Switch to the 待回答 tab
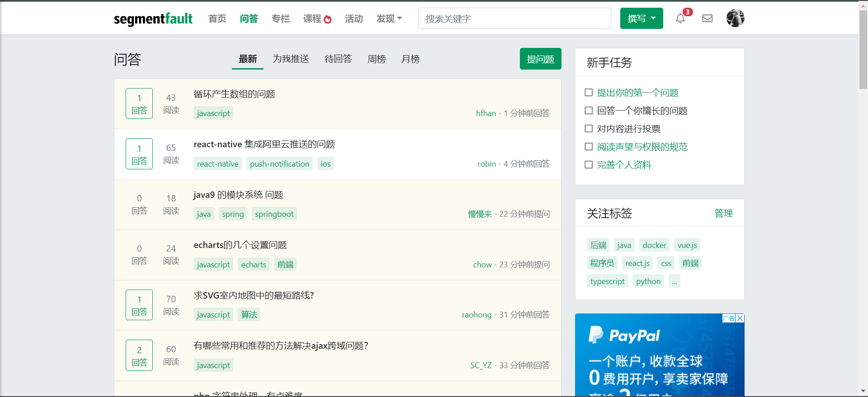 (x=338, y=59)
